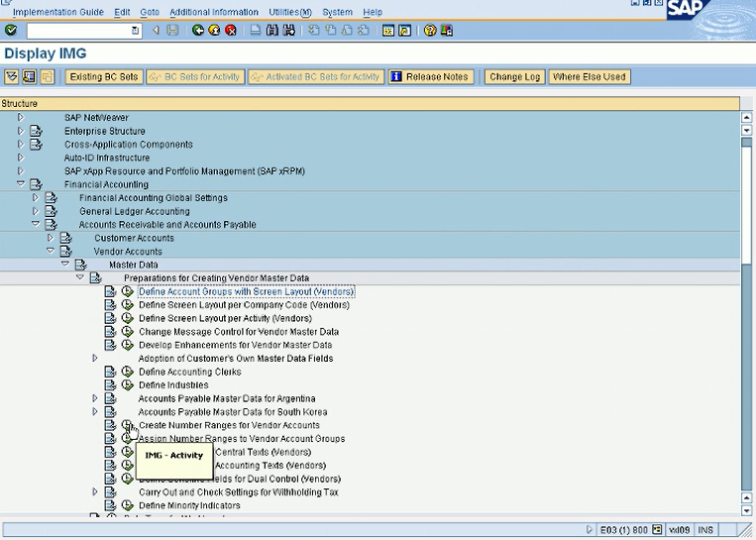The width and height of the screenshot is (756, 540).
Task: Expand Cross-Application Components node
Action: pos(20,144)
